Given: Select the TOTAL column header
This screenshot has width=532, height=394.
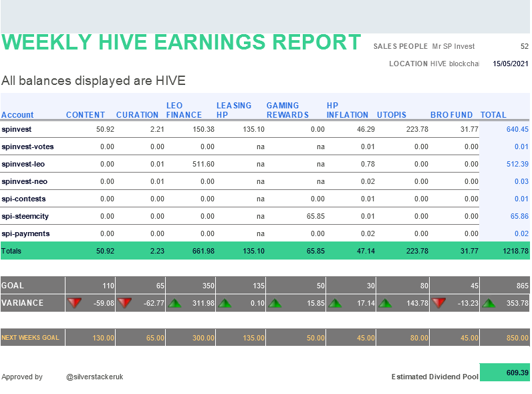Looking at the screenshot, I should 493,115.
